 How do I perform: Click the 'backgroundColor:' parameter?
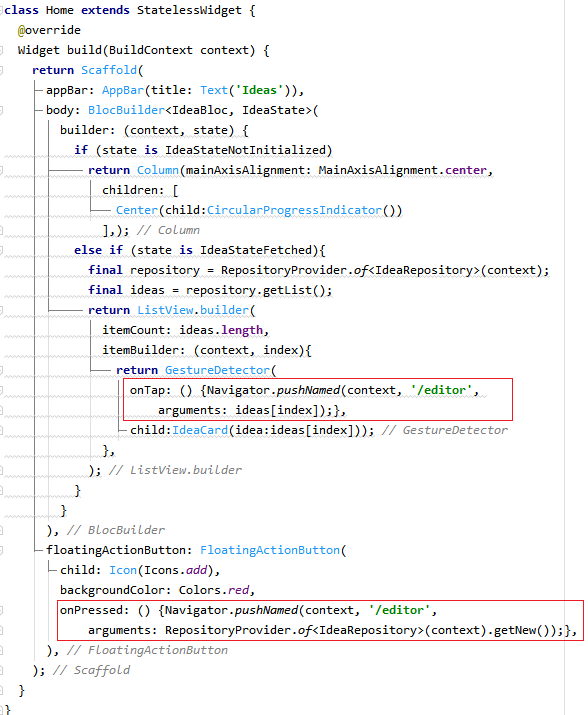(x=116, y=591)
